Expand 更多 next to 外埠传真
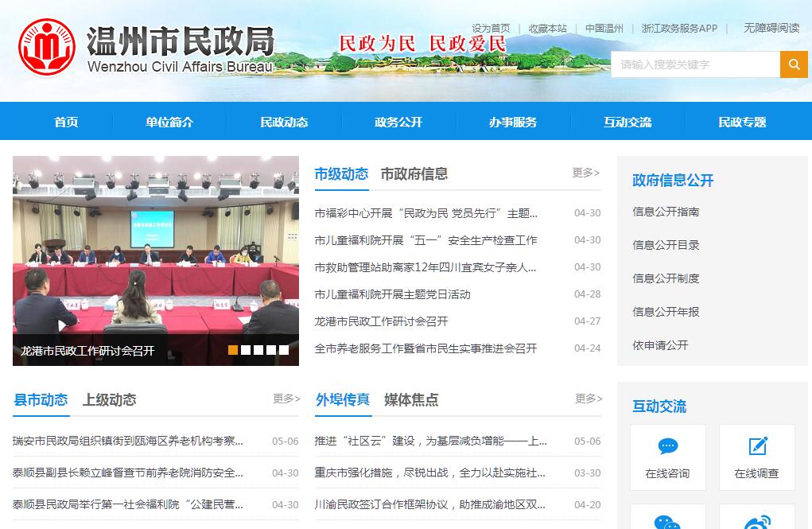The image size is (812, 529). pyautogui.click(x=589, y=399)
